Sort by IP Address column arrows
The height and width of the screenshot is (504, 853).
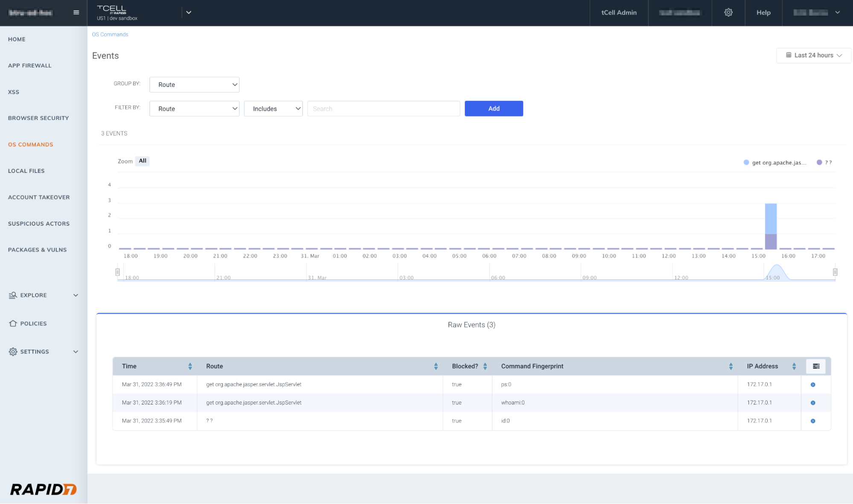tap(794, 366)
